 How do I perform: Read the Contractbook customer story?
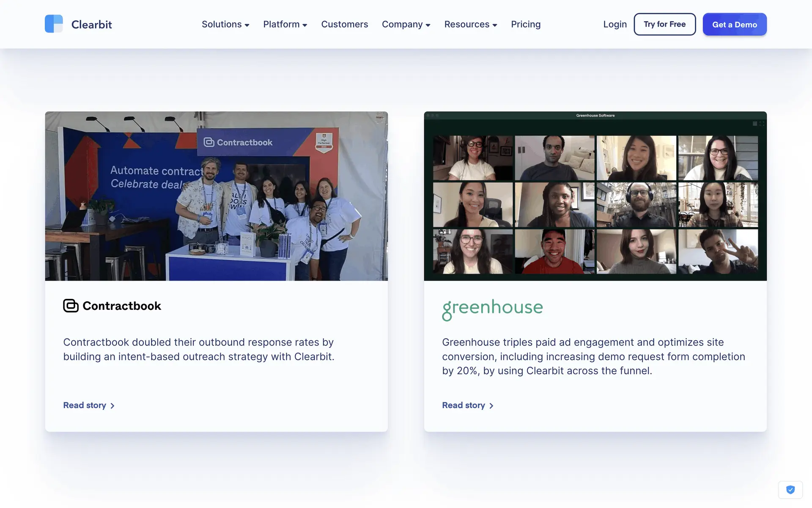[85, 406]
